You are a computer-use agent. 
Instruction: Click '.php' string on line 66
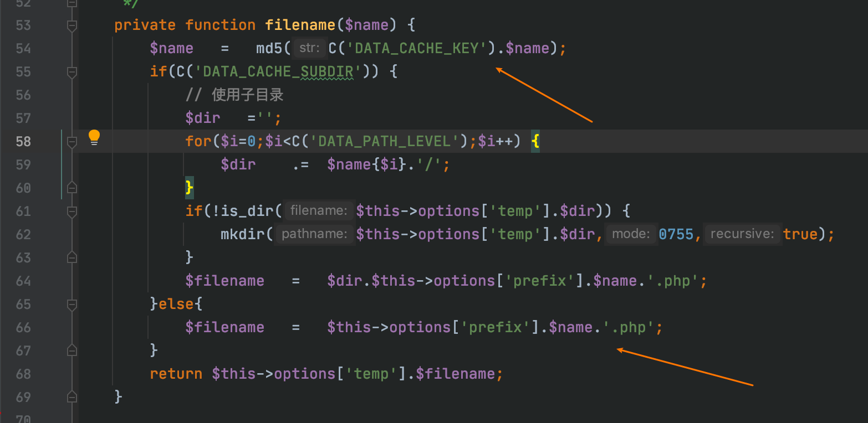[x=627, y=328]
